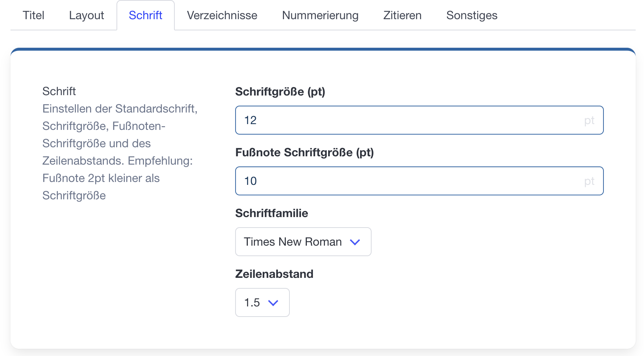Image resolution: width=644 pixels, height=356 pixels.
Task: Open the Times New Roman font dropdown
Action: [293, 242]
